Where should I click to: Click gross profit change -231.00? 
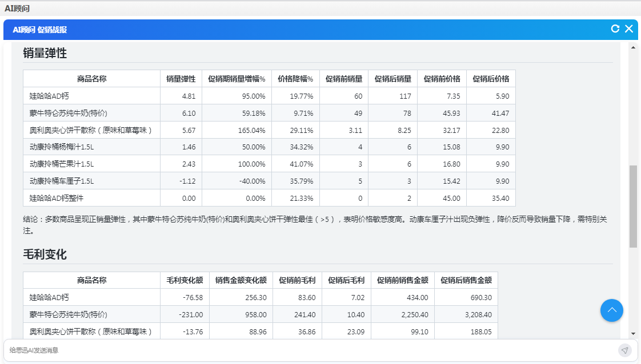[191, 315]
